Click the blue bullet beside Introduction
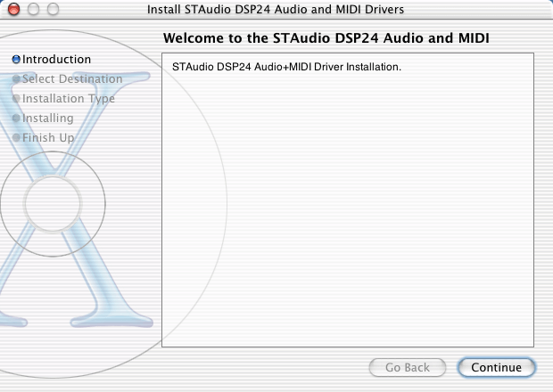Image resolution: width=553 pixels, height=392 pixels. (x=16, y=59)
